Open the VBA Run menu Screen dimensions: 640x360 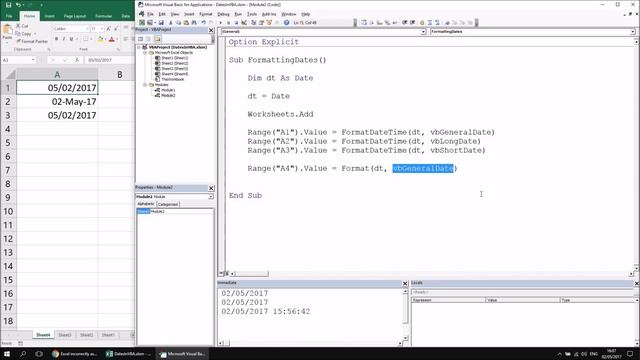(x=238, y=14)
